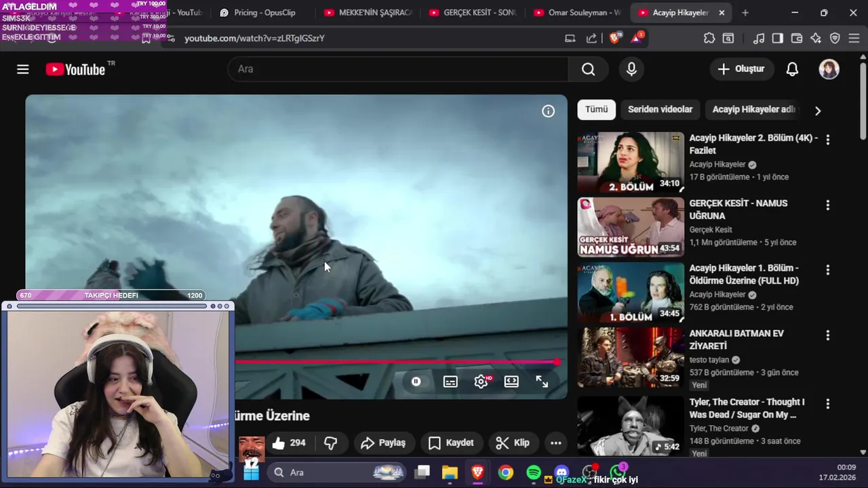Viewport: 868px width, 488px height.
Task: Open the video player settings gear
Action: 481,382
